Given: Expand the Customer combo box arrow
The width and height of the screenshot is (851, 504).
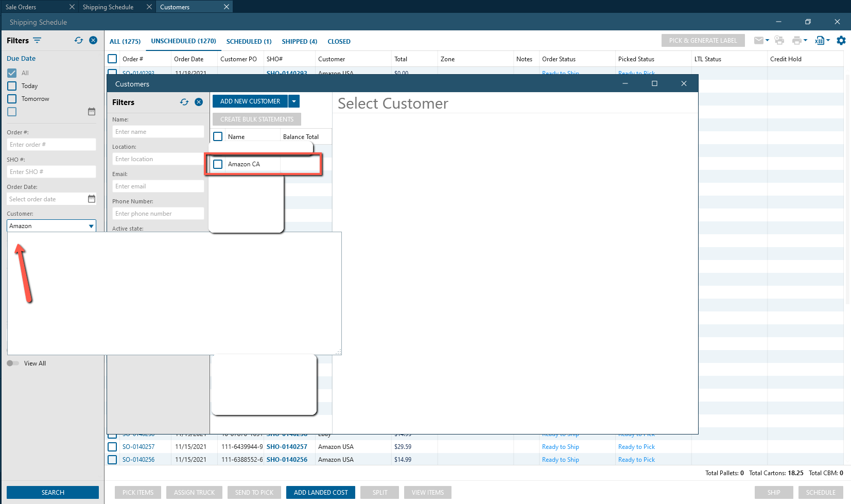Looking at the screenshot, I should click(91, 226).
